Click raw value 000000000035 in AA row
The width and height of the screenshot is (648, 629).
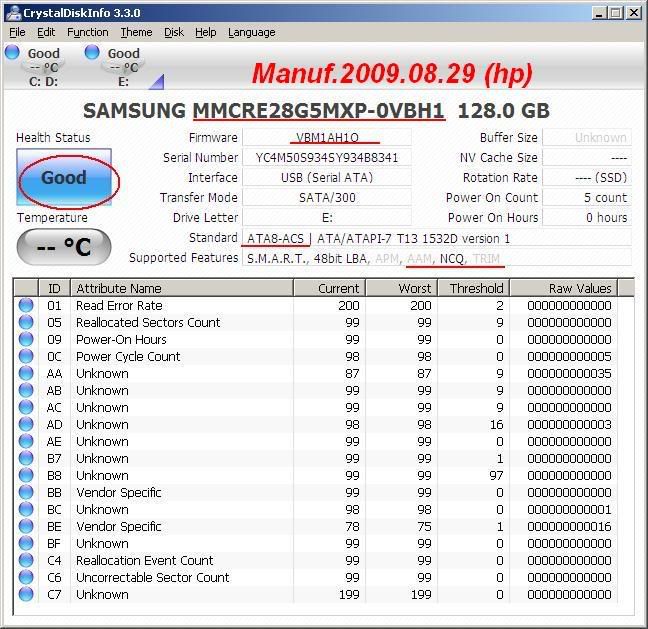[x=569, y=373]
